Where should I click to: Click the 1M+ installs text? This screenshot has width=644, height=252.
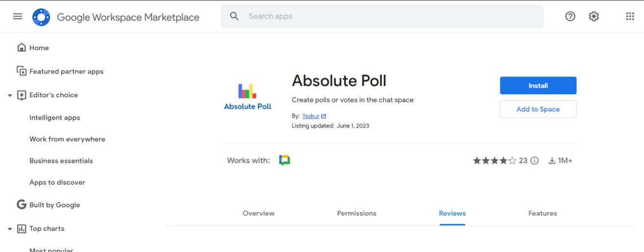click(x=565, y=160)
